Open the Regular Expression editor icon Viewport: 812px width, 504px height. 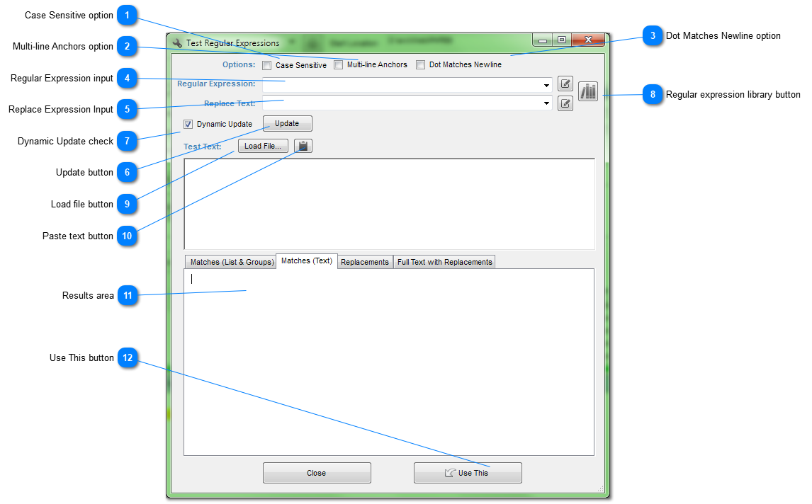click(x=565, y=84)
